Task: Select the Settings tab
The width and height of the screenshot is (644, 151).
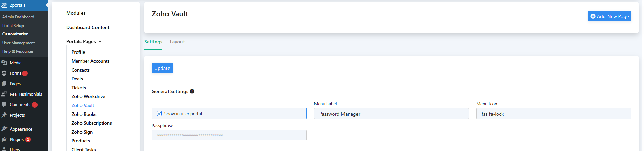Action: (x=153, y=42)
